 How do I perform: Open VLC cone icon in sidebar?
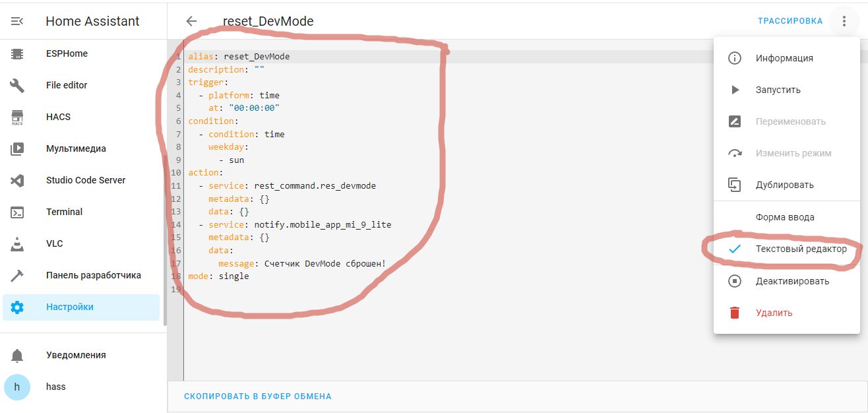click(17, 243)
